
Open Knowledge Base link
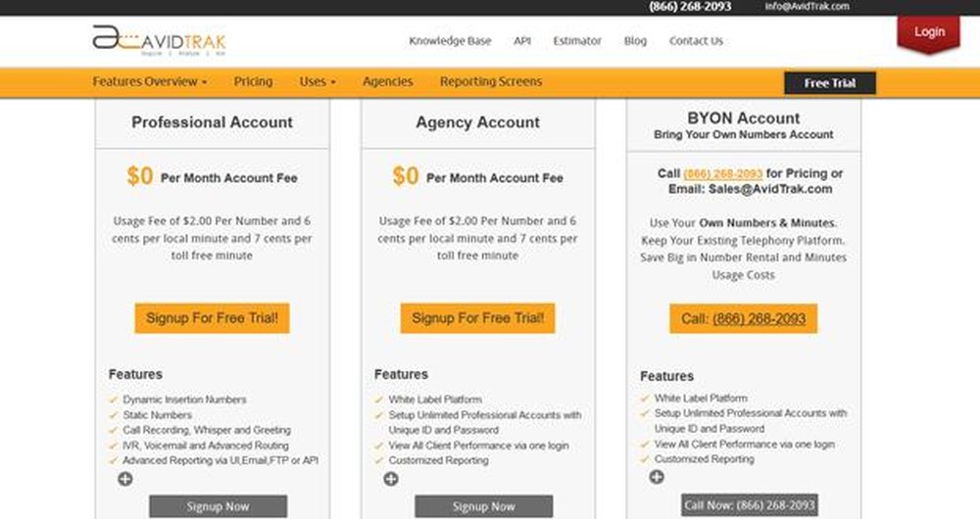(x=450, y=41)
